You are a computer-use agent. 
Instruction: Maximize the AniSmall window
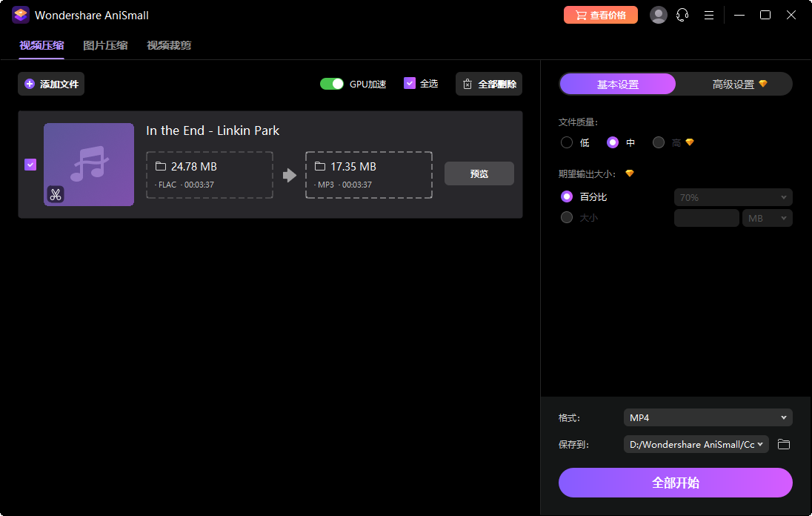(x=765, y=15)
